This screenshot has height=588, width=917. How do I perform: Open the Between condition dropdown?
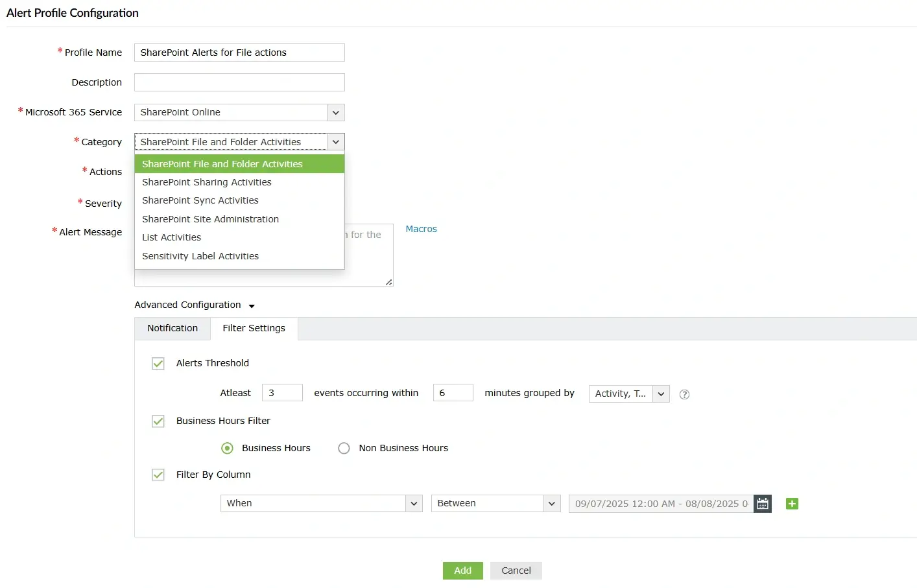pyautogui.click(x=551, y=503)
